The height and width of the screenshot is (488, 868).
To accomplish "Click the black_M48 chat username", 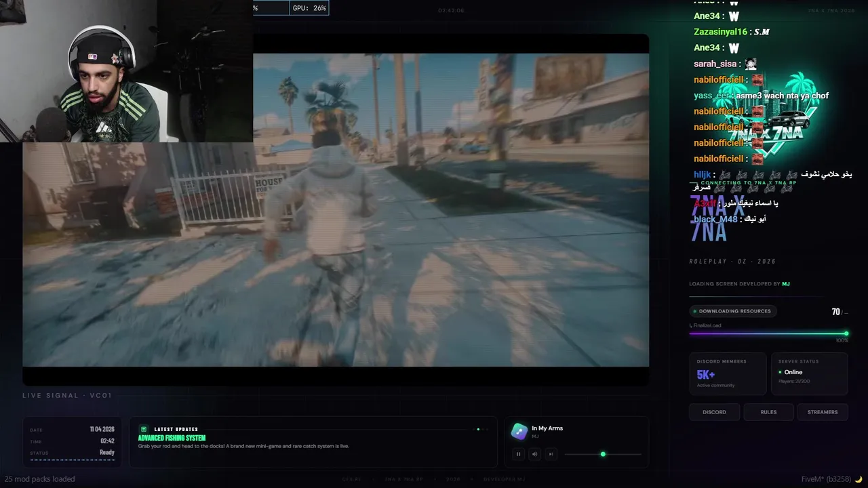I will coord(715,219).
